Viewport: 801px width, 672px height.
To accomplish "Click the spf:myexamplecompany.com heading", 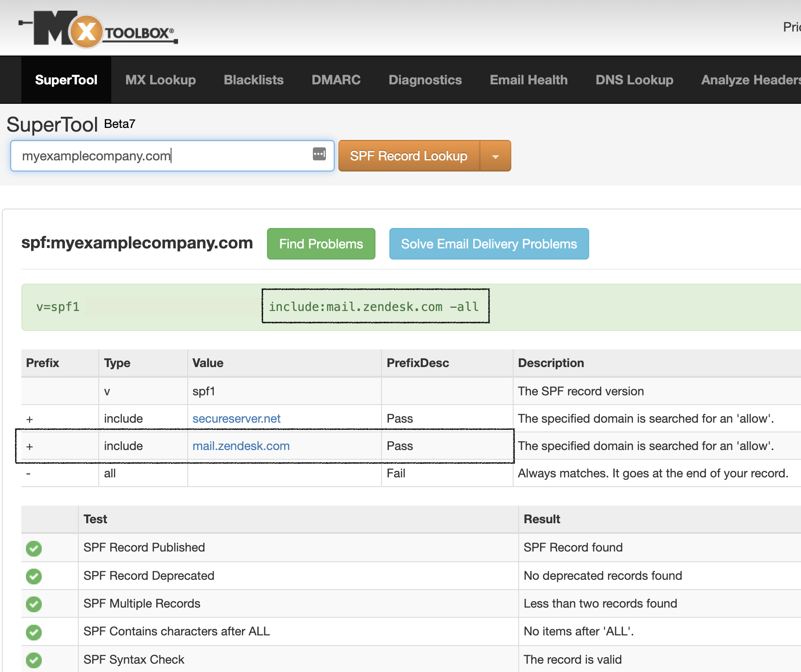I will coord(137,243).
